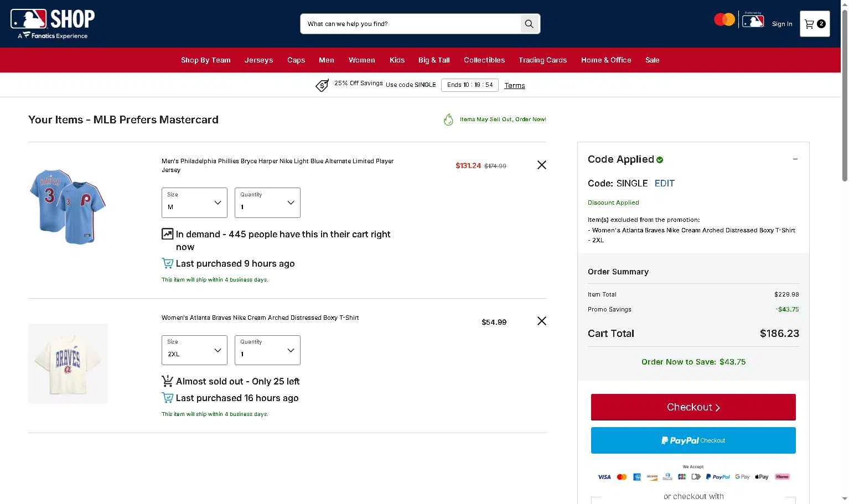
Task: Click the Item Total value $229.98
Action: coord(786,295)
